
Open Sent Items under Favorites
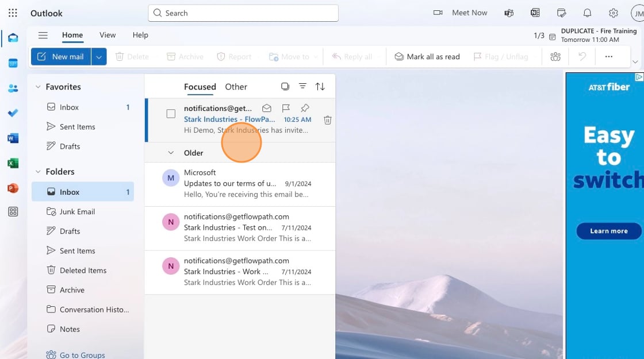click(x=83, y=127)
